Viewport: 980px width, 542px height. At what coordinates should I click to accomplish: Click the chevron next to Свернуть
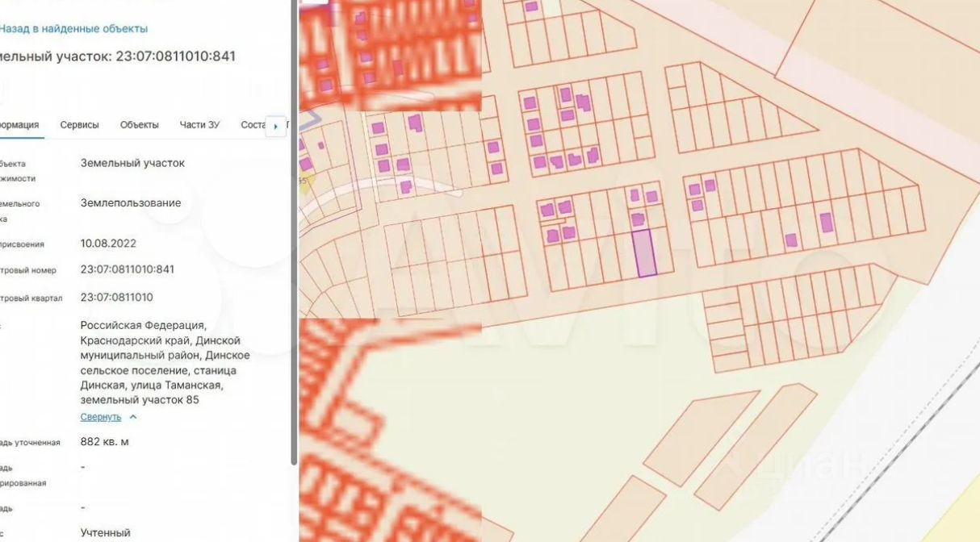[133, 417]
